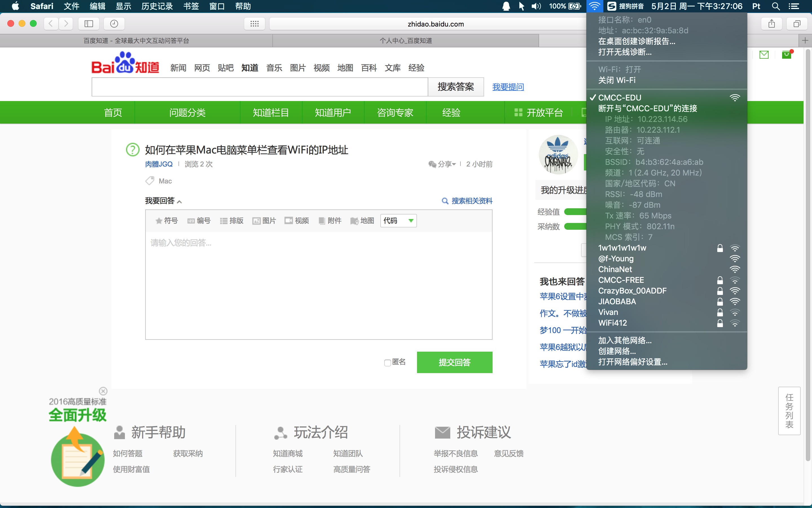The image size is (812, 508).
Task: Open the green mail envelope icon
Action: pyautogui.click(x=764, y=54)
